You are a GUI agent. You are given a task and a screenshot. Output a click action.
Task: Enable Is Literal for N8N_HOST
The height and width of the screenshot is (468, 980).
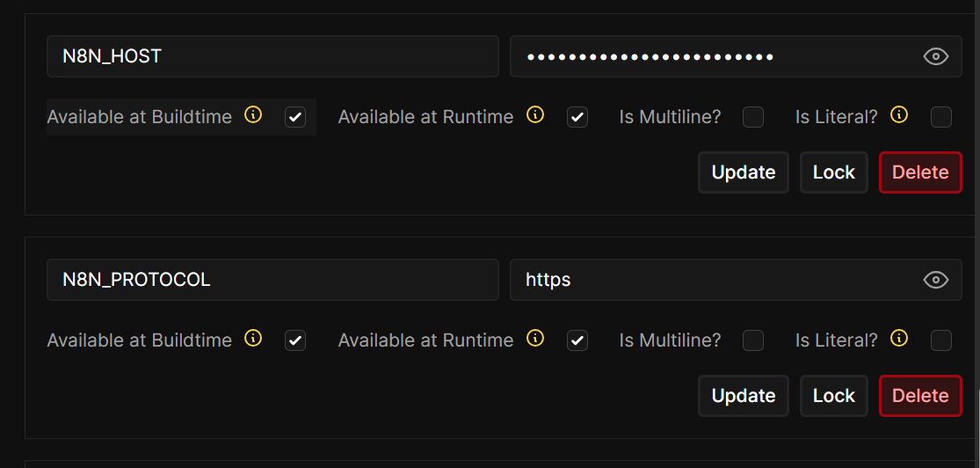coord(941,117)
